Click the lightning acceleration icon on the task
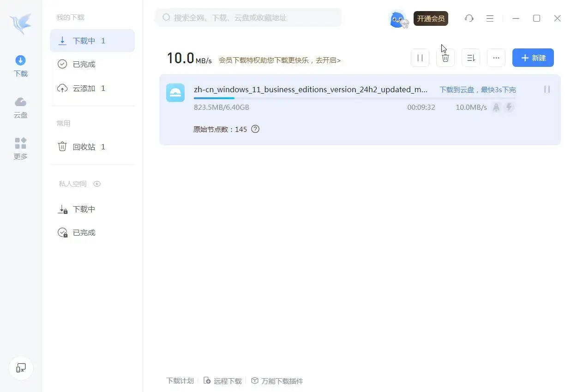Viewport: 577px width, 392px height. click(509, 107)
